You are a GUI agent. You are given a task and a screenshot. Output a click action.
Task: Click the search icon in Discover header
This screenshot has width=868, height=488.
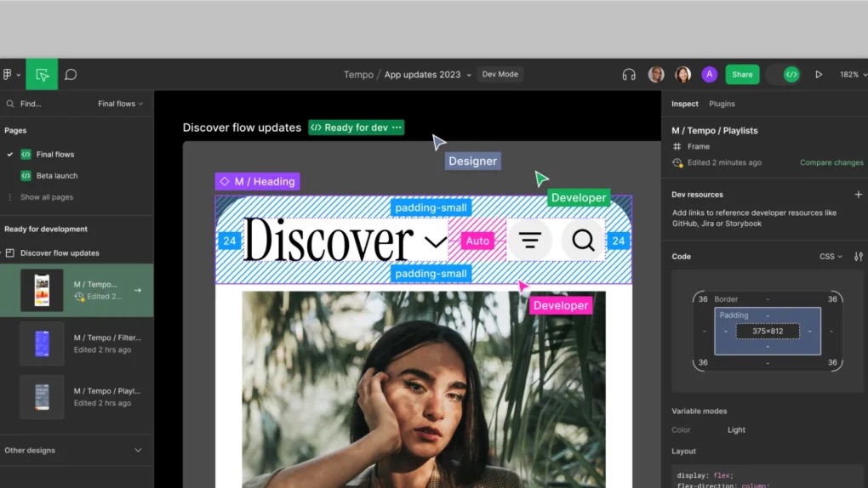[583, 241]
